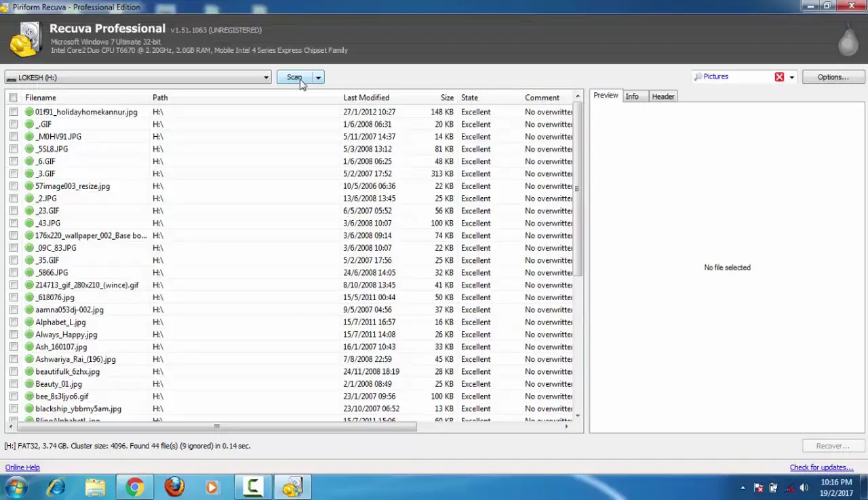Screen dimensions: 868x500
Task: Click green status icon of _6.GIF
Action: (29, 161)
